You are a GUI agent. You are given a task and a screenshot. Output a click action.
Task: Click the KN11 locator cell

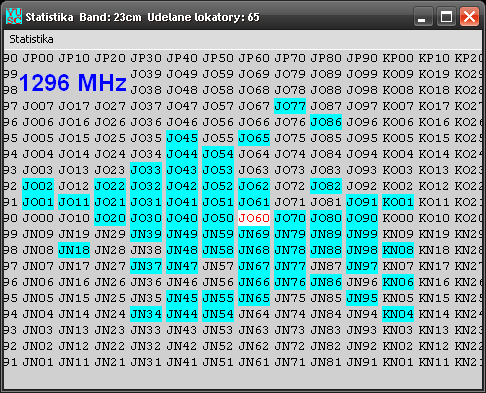[434, 362]
